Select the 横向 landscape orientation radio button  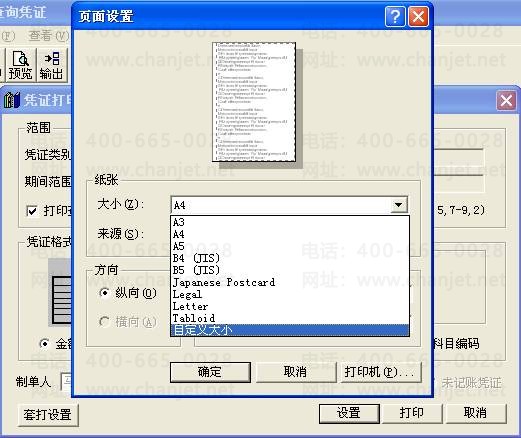(x=105, y=322)
